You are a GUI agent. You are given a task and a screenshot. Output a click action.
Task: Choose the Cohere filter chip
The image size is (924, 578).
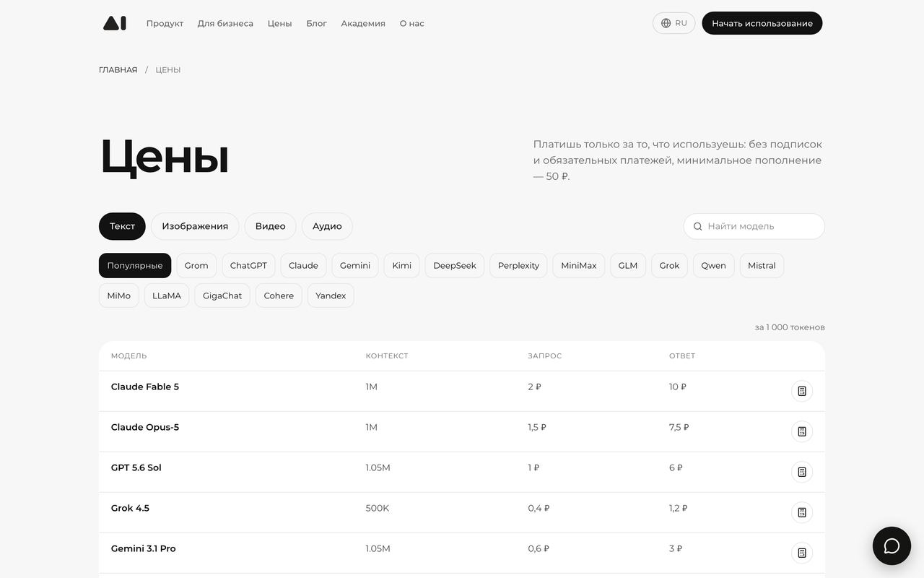click(x=279, y=296)
